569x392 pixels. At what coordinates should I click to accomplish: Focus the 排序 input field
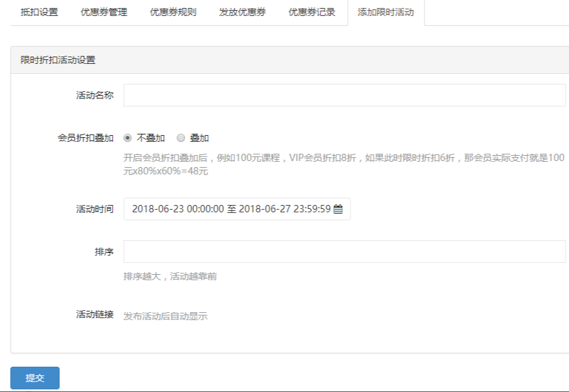(x=344, y=252)
